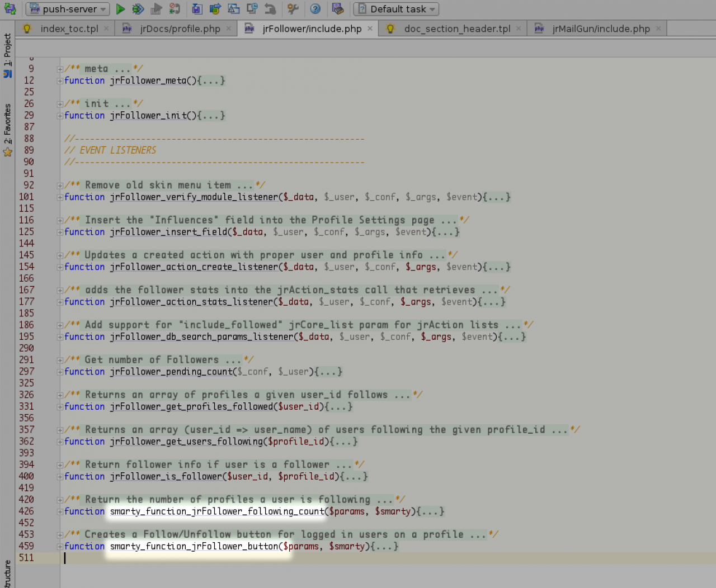Open Settings with the wrench icon
The image size is (716, 588).
(293, 9)
